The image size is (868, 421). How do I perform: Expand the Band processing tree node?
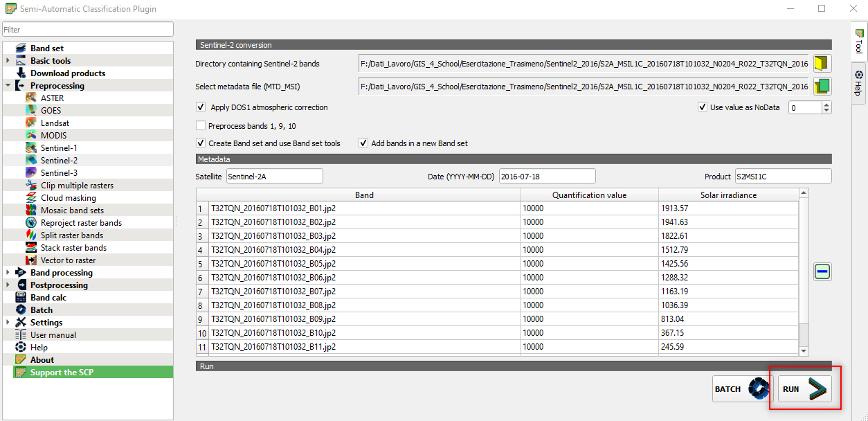pos(8,273)
